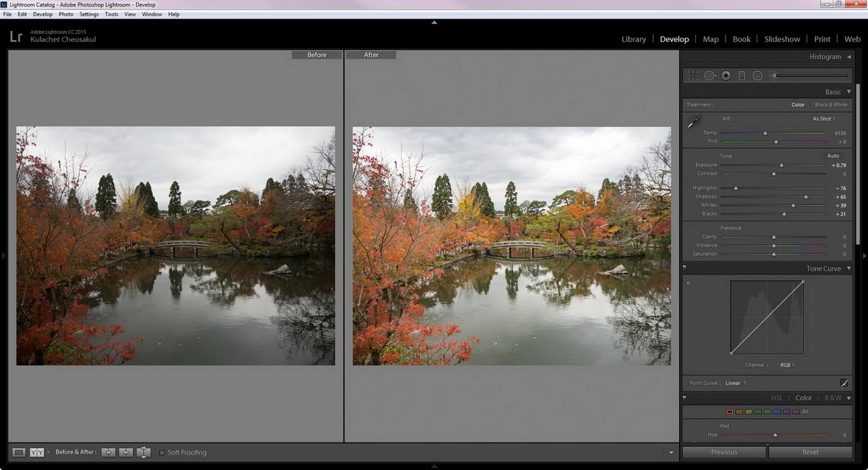Open the File menu
This screenshot has width=868, height=470.
coord(7,15)
